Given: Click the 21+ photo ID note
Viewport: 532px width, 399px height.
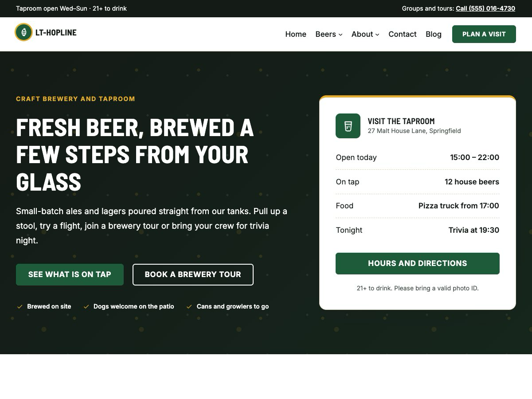Looking at the screenshot, I should pos(418,288).
